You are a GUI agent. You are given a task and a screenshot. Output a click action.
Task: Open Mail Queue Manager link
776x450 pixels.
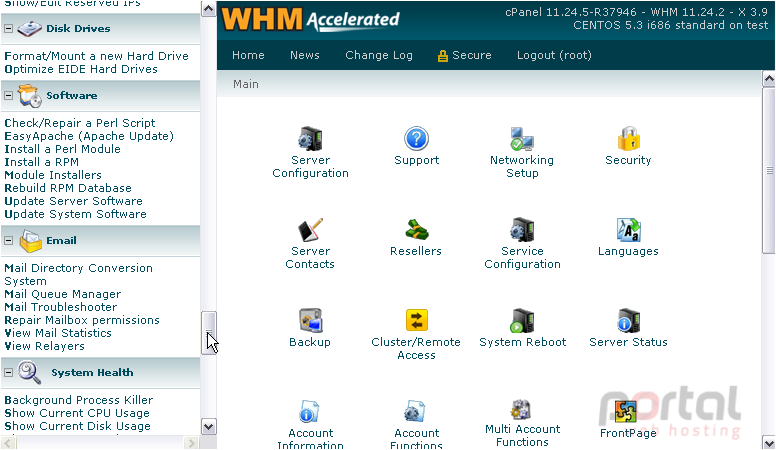(62, 294)
